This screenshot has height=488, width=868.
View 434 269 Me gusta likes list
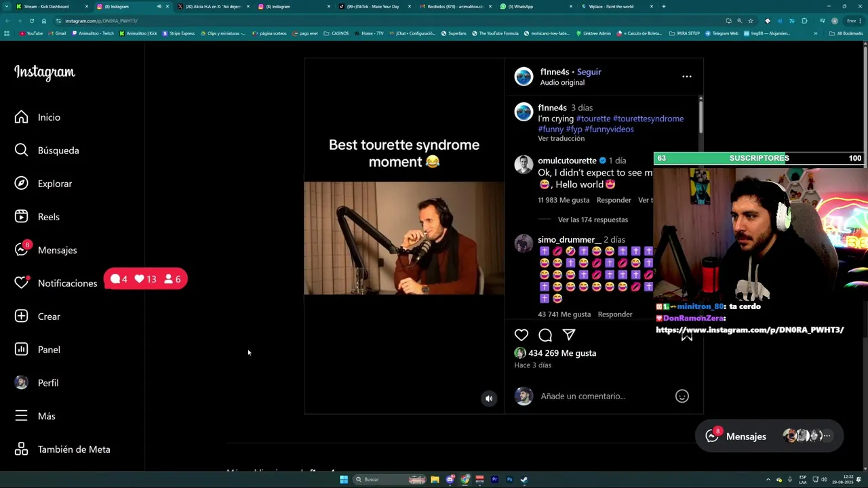[x=562, y=353]
